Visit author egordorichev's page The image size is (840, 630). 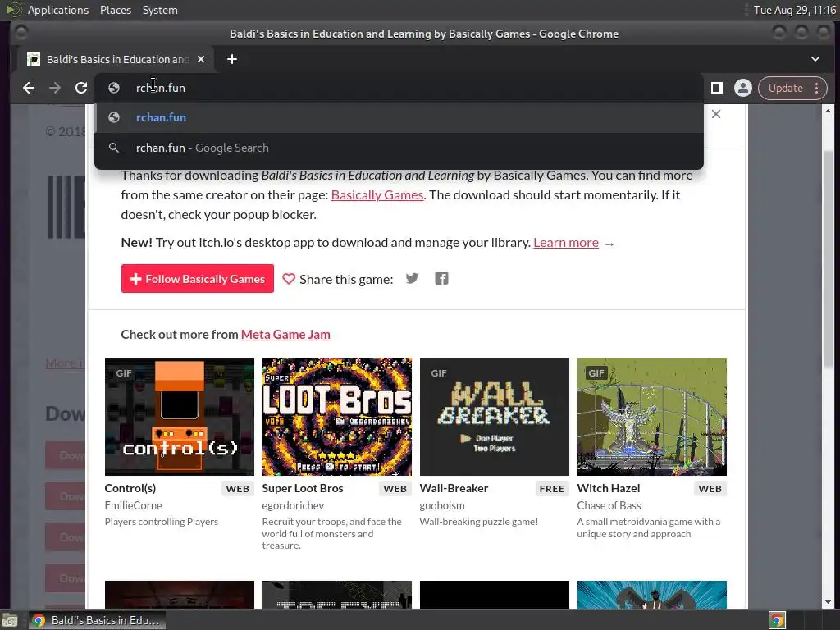293,505
